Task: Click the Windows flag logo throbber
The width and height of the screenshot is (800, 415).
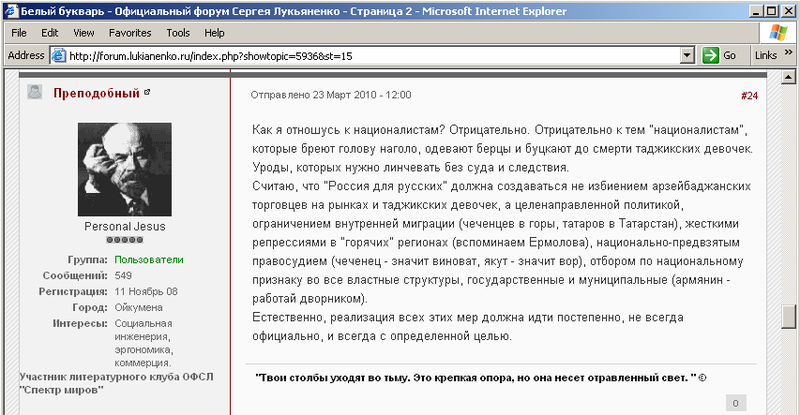Action: 778,33
